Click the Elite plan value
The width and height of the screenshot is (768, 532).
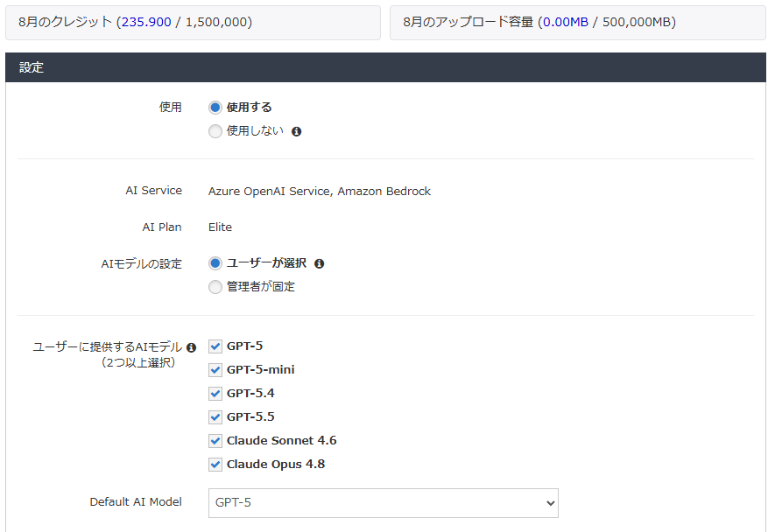click(x=220, y=227)
